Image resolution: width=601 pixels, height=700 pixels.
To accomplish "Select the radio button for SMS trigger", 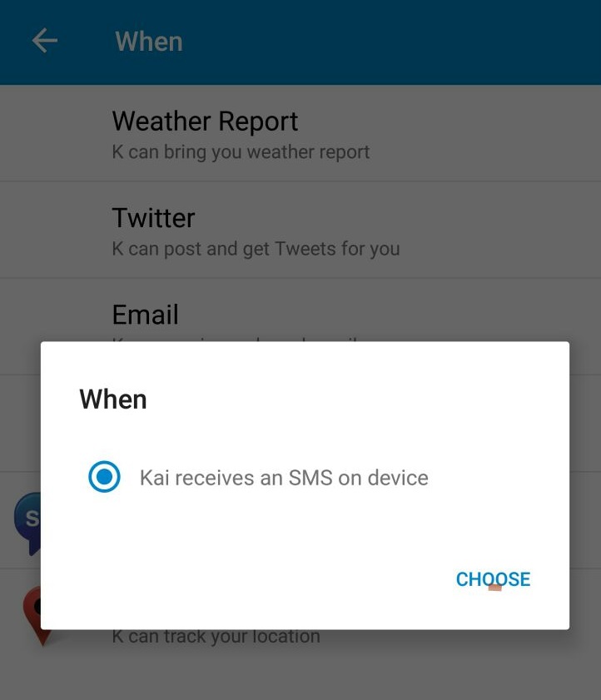I will 104,477.
